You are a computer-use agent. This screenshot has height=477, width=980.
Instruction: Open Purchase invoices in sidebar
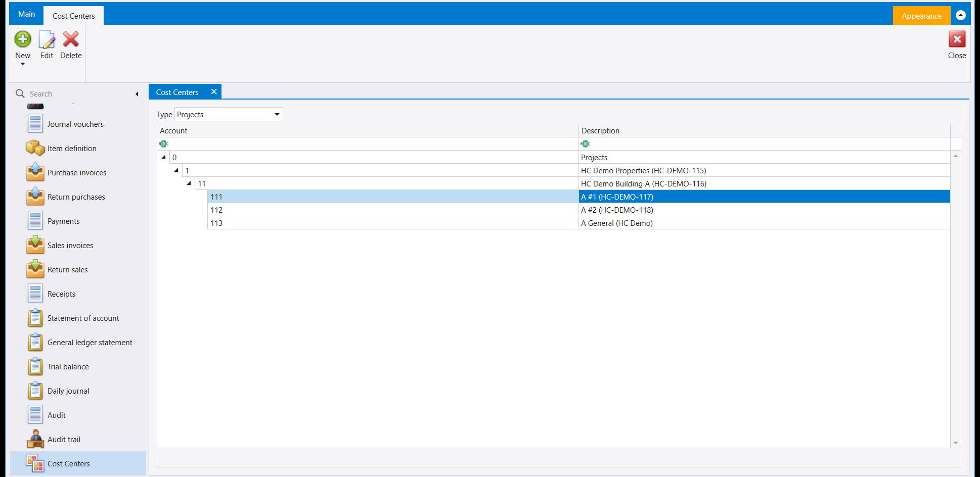(77, 173)
